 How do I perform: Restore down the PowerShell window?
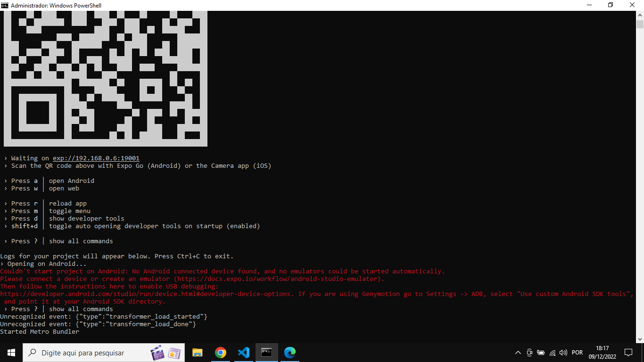[x=611, y=5]
